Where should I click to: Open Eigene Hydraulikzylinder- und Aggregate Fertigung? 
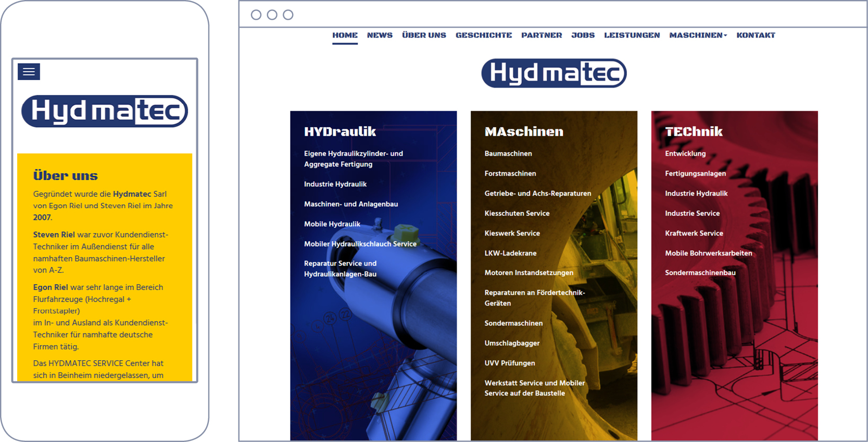[354, 159]
